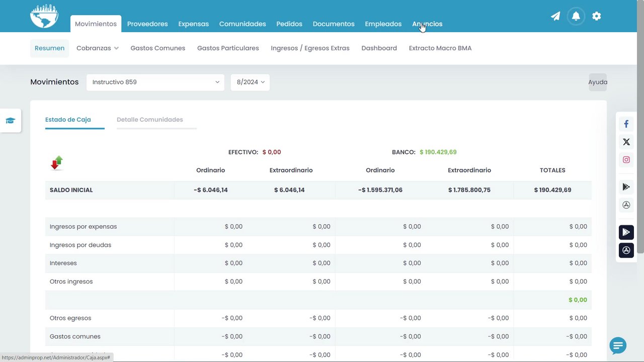
Task: Click the Ayuda button
Action: [x=598, y=82]
